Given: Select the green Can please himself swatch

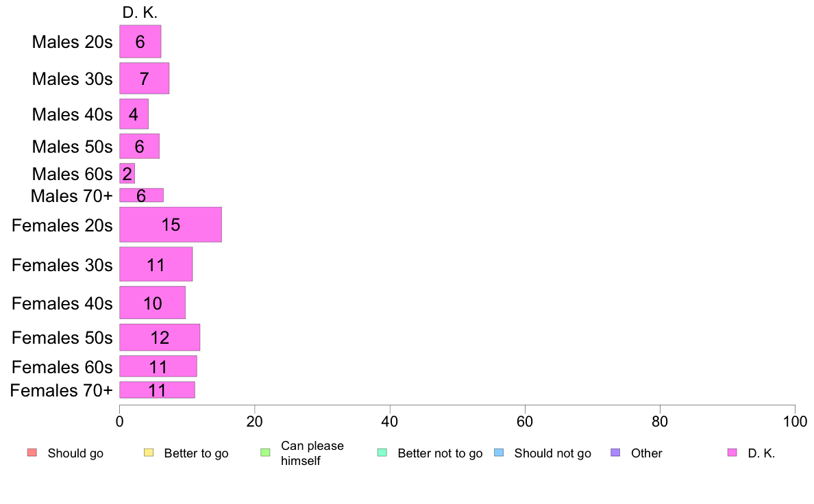Looking at the screenshot, I should 265,453.
